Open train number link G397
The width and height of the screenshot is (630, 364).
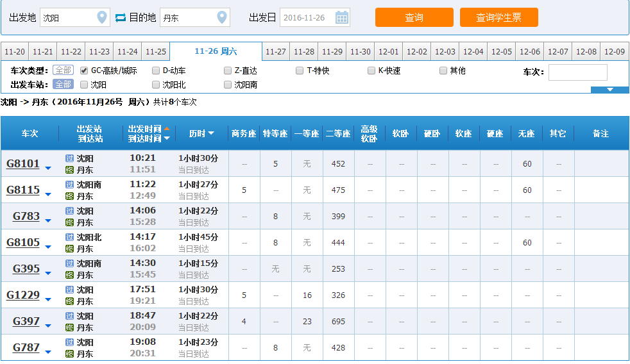pyautogui.click(x=26, y=322)
